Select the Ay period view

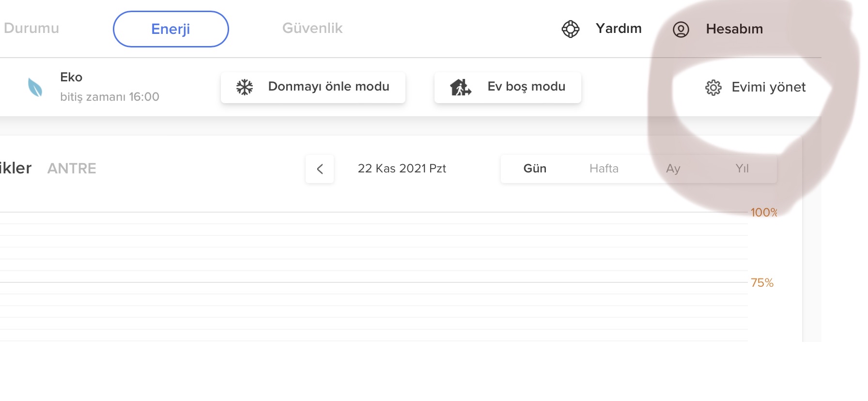click(673, 169)
